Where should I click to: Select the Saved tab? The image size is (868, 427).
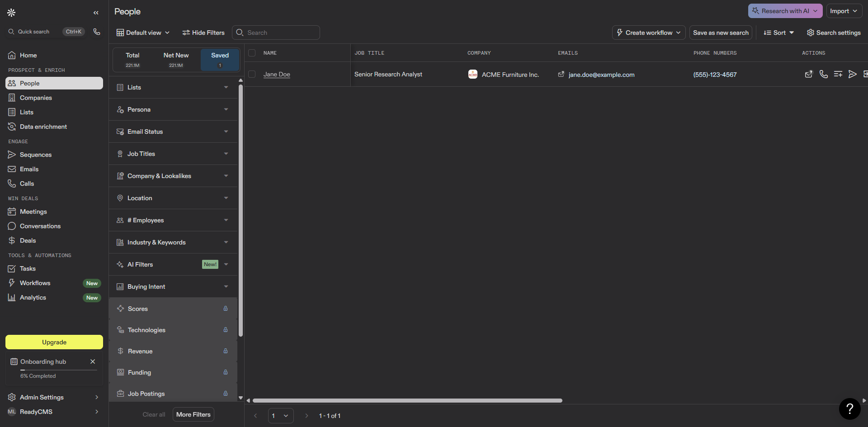220,60
